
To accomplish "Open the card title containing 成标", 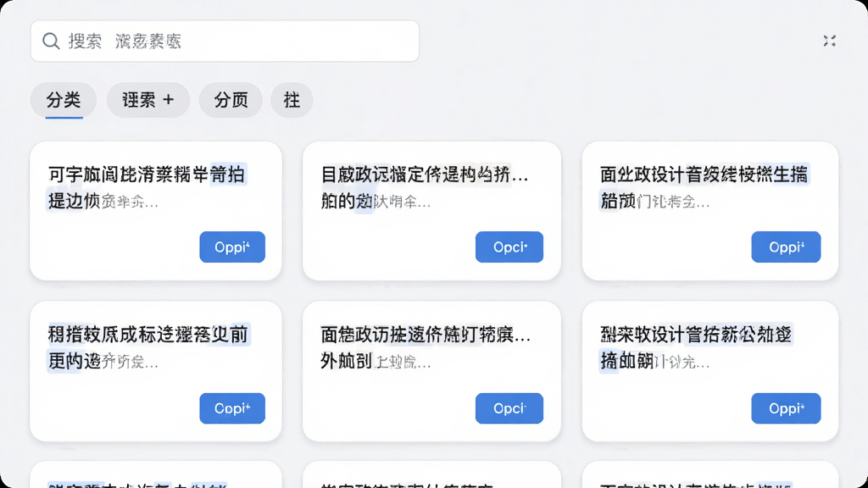I will click(147, 347).
